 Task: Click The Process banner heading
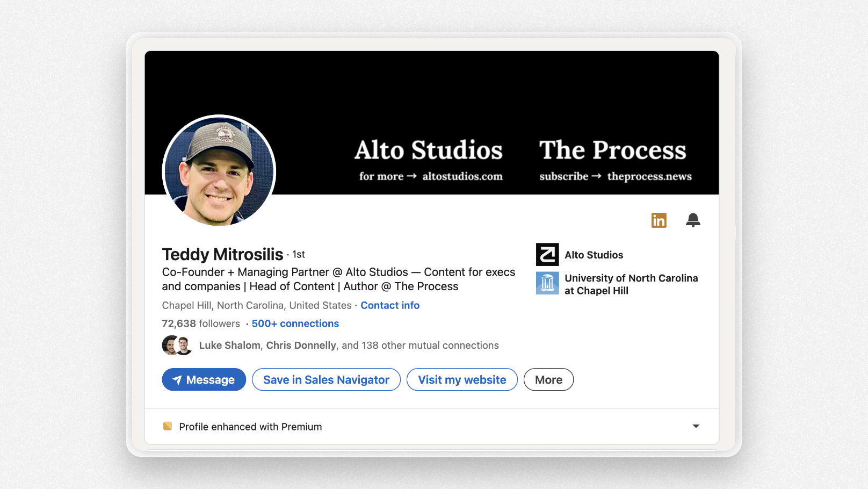[613, 150]
